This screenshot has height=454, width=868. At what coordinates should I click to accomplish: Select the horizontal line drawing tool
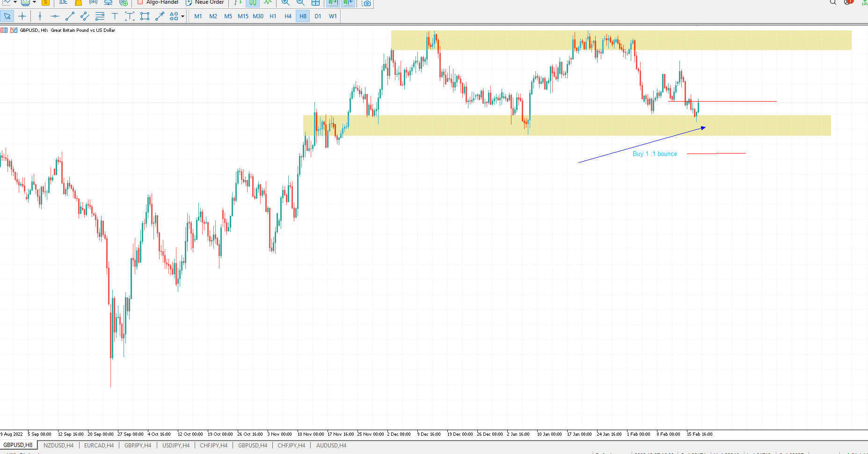pos(55,16)
